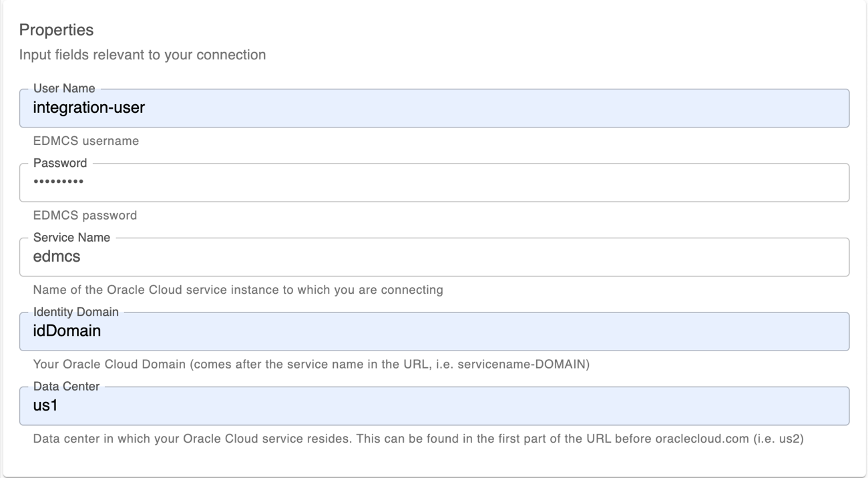Click the Service Name input field
This screenshot has width=868, height=478.
tap(434, 257)
